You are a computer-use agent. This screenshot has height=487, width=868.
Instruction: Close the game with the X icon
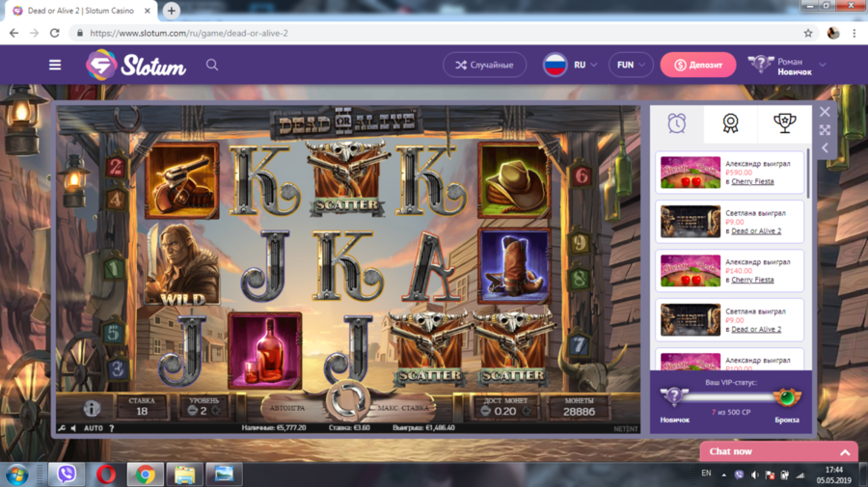(x=825, y=111)
